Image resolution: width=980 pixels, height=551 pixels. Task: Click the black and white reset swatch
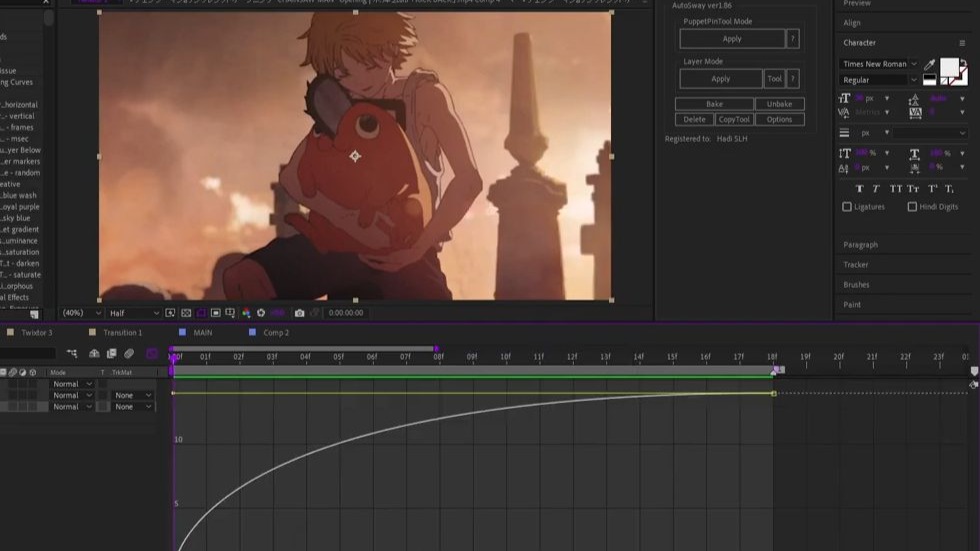[x=929, y=79]
